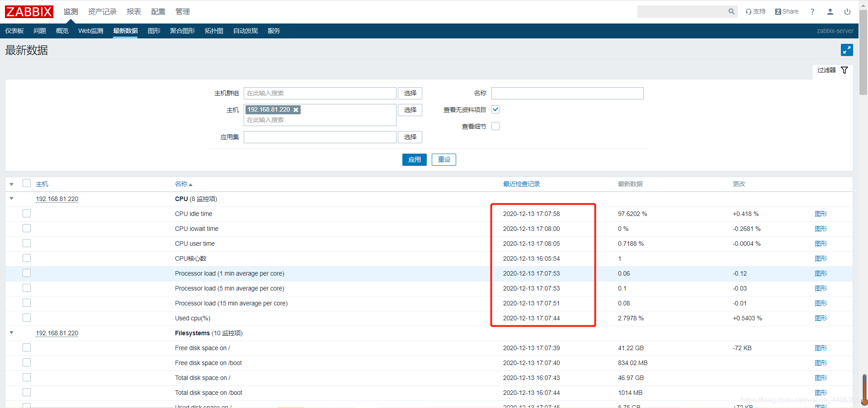Viewport: 868px width, 408px height.
Task: Sort by 主机 column header
Action: coord(42,184)
